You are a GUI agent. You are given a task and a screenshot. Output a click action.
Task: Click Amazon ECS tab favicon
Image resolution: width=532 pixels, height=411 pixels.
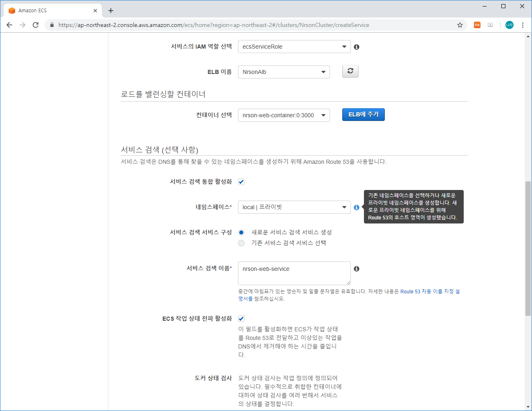tap(12, 11)
